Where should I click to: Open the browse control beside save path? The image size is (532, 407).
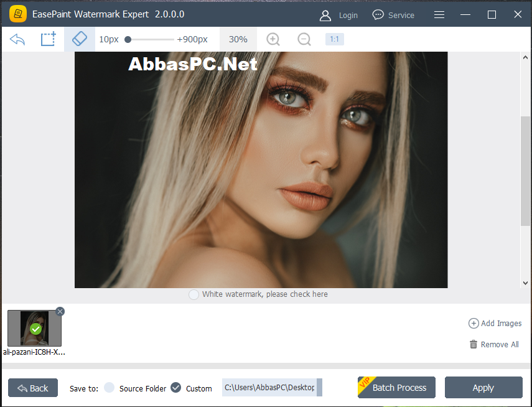click(319, 387)
